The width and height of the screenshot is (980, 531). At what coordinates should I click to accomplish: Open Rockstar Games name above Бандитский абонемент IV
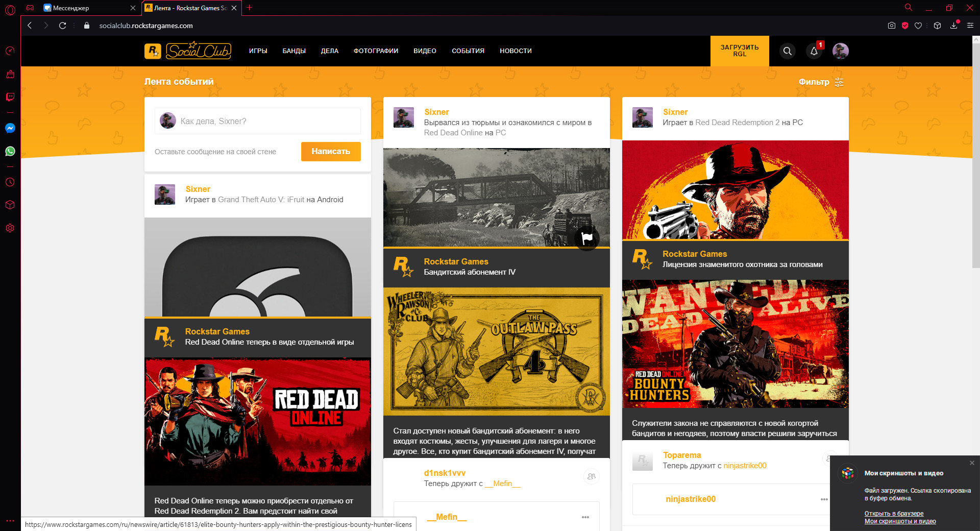tap(456, 261)
